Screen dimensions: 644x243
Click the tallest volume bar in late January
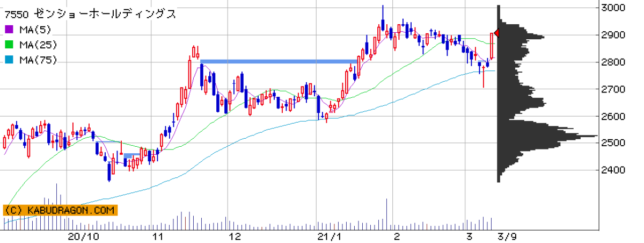[386, 214]
